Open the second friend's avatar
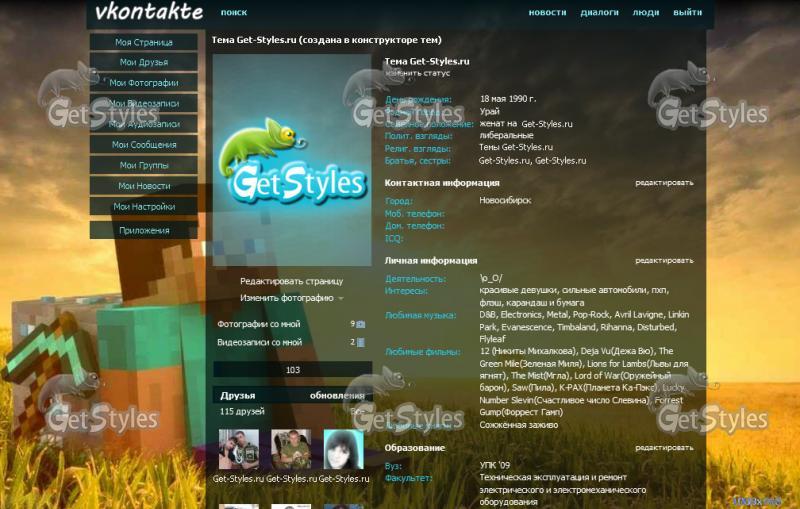The width and height of the screenshot is (800, 509). coord(291,450)
